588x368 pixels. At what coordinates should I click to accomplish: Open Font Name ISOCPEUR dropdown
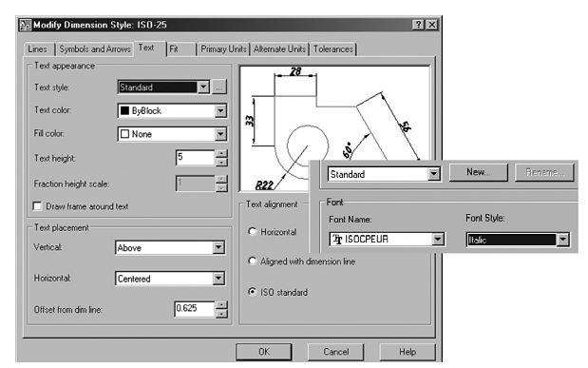click(x=438, y=240)
